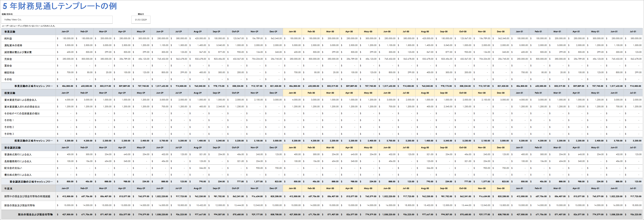Select the Dec-29 header in the 事業活動 row
The height and width of the screenshot is (220, 644).
coord(273,32)
